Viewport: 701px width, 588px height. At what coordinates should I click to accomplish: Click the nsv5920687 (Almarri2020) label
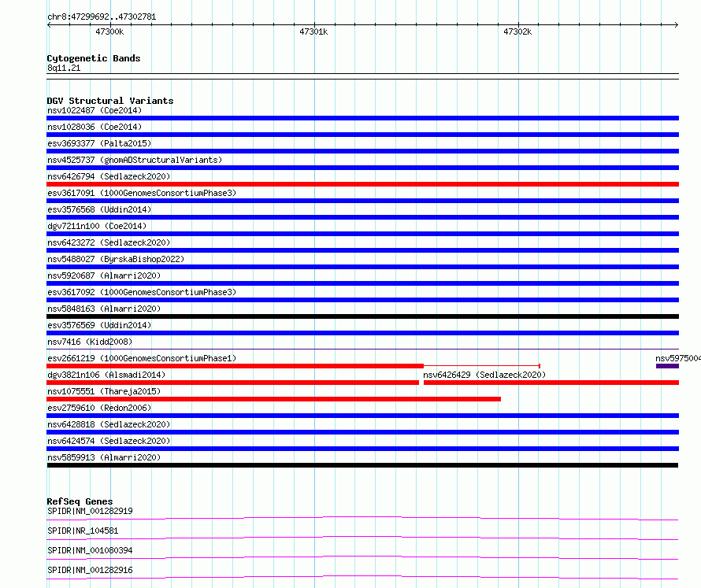click(104, 276)
